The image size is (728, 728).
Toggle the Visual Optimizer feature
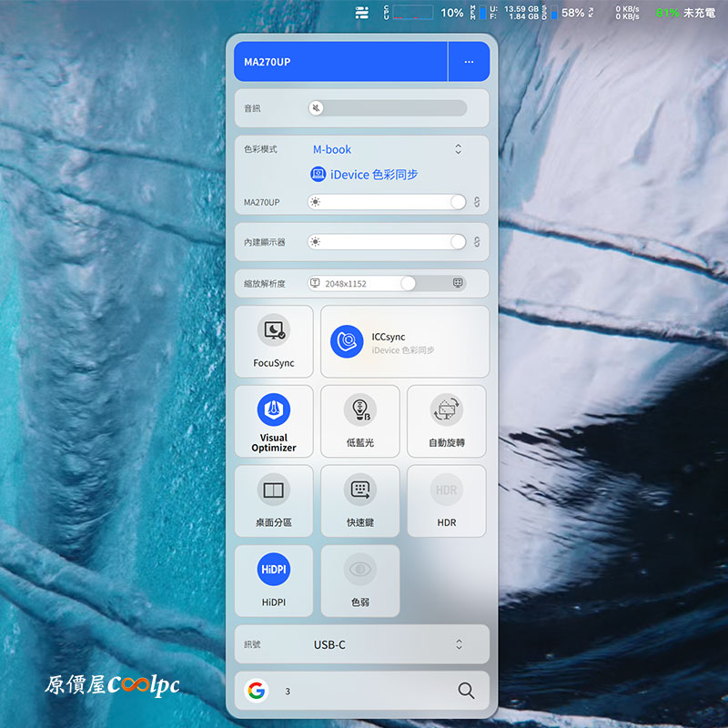[274, 420]
